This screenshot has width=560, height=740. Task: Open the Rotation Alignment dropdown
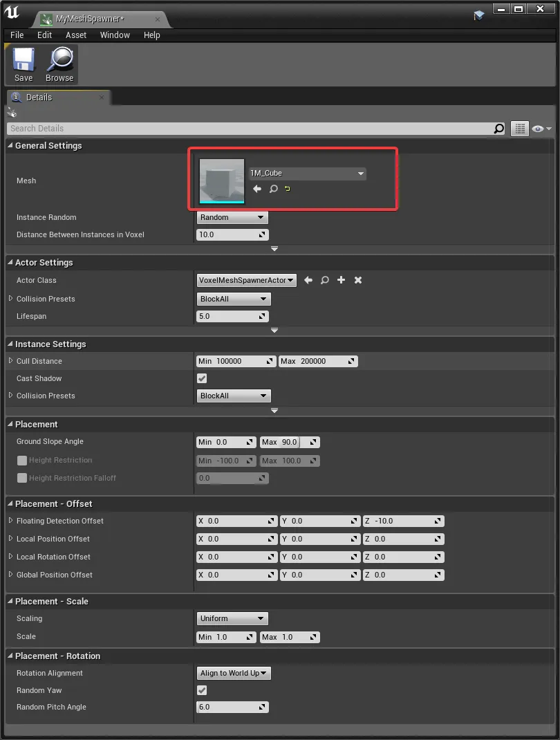click(x=234, y=673)
